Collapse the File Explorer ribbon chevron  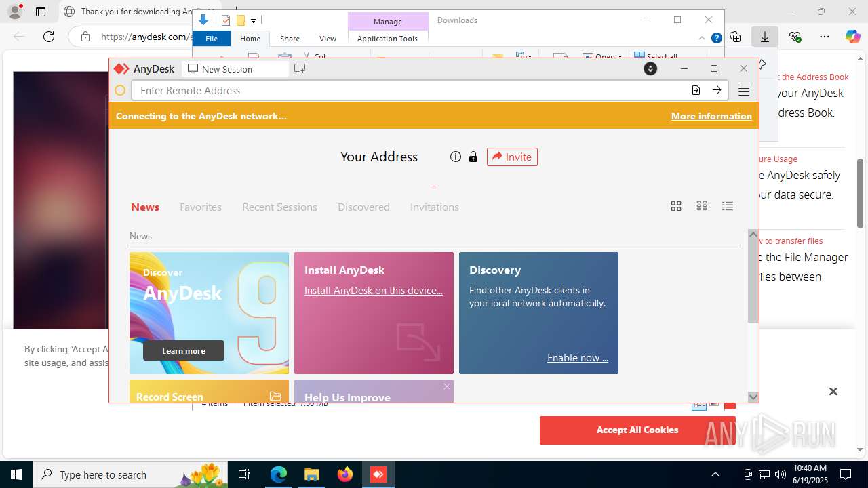point(702,38)
